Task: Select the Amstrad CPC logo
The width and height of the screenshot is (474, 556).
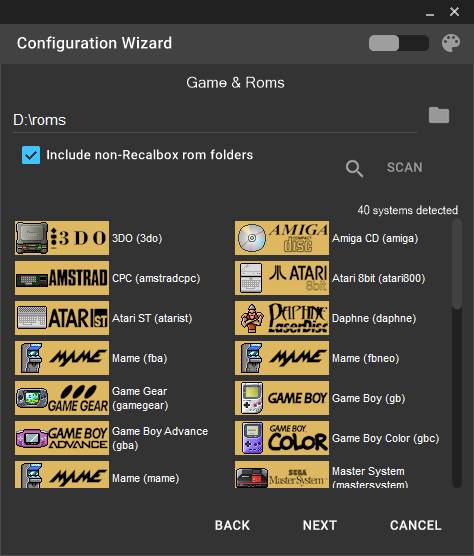Action: [x=62, y=278]
